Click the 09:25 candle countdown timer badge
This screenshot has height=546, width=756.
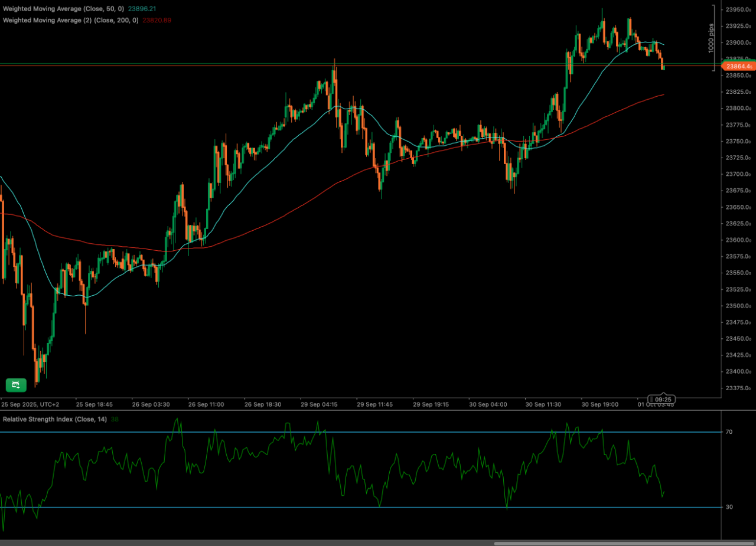(x=663, y=399)
